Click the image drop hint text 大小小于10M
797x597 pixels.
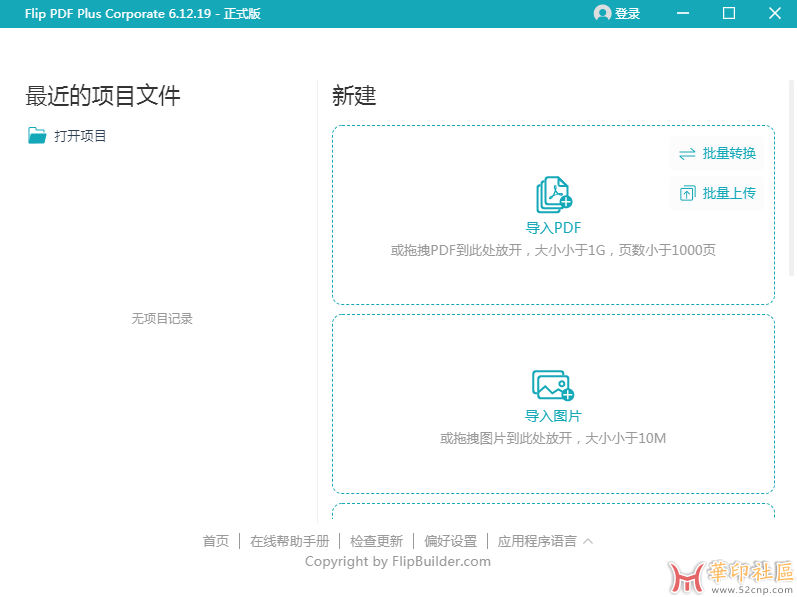(553, 438)
